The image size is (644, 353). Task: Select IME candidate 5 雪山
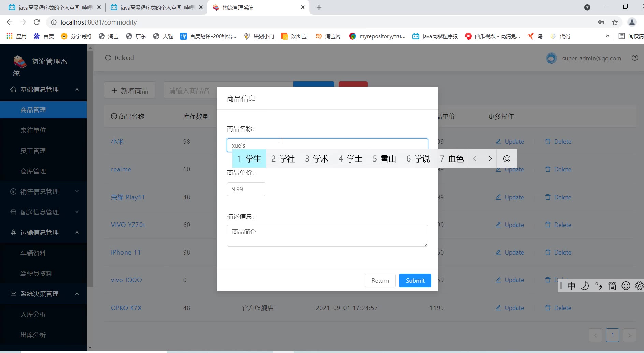coord(384,158)
